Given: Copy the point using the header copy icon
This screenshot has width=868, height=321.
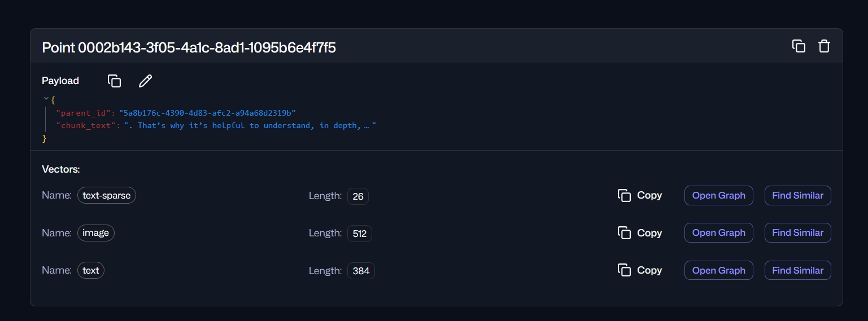Looking at the screenshot, I should tap(799, 46).
